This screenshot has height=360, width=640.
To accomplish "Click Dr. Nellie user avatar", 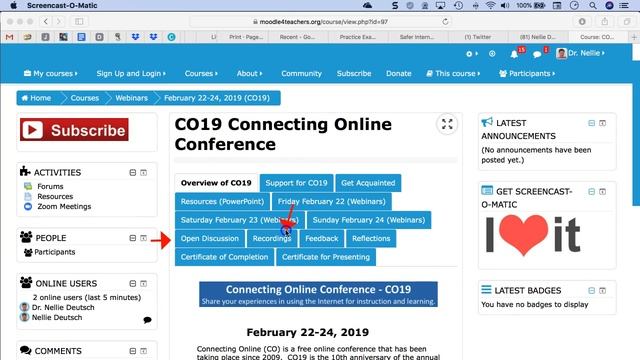I will 562,53.
